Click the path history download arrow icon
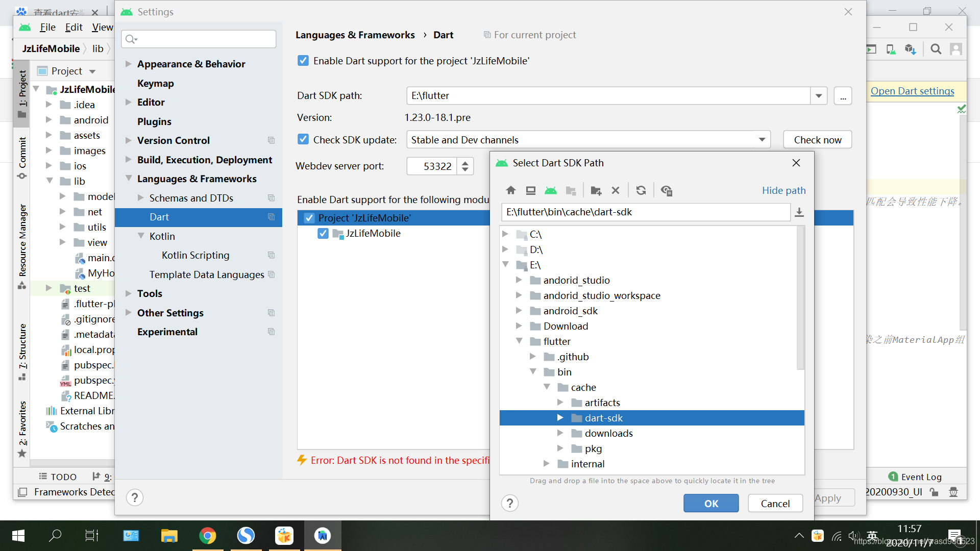The image size is (980, 551). pyautogui.click(x=799, y=212)
